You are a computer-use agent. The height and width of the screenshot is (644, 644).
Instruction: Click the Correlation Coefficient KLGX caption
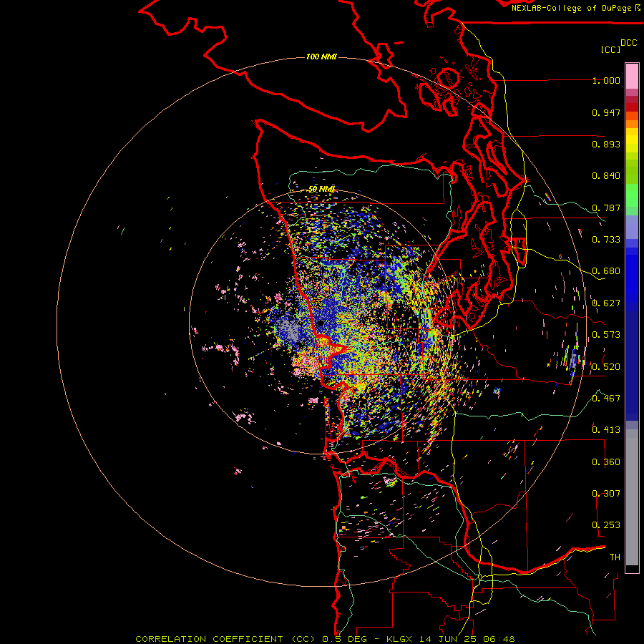pos(325,639)
